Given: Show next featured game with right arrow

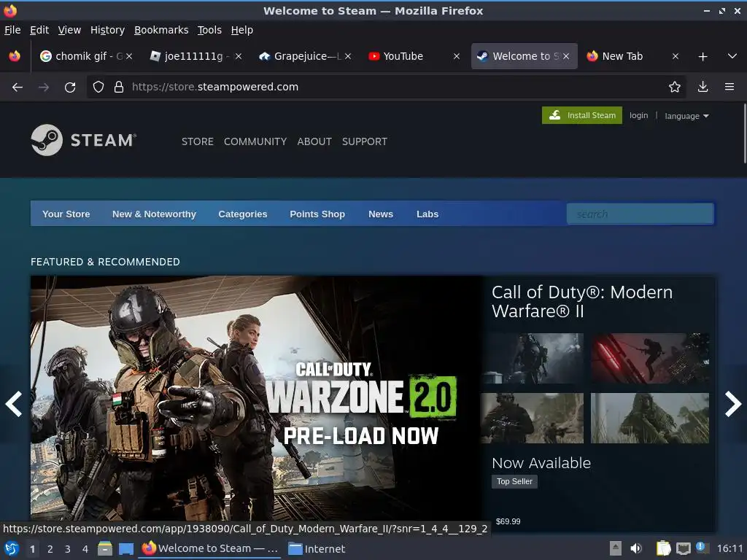Looking at the screenshot, I should [x=732, y=404].
